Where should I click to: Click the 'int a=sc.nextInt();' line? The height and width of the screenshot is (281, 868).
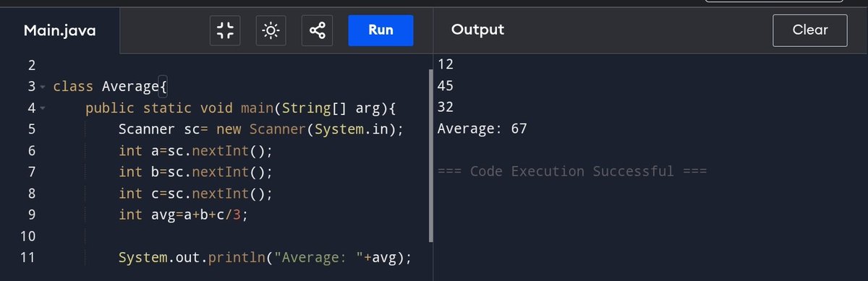(195, 152)
